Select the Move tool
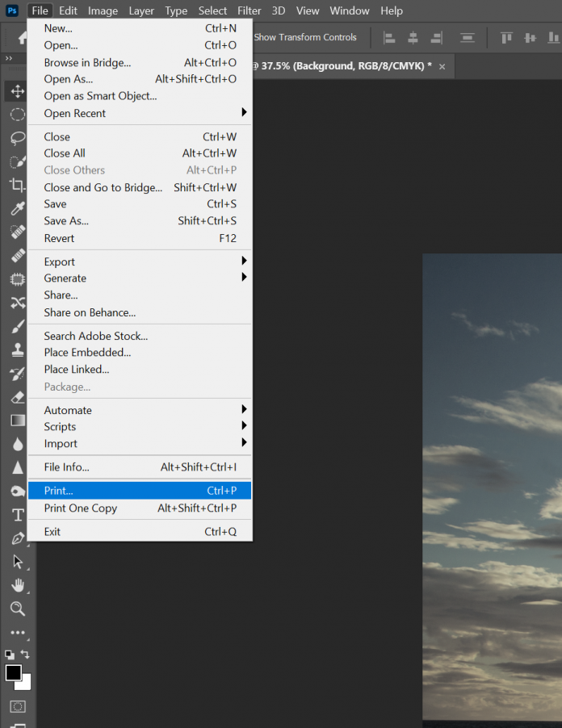This screenshot has width=562, height=728. (17, 91)
